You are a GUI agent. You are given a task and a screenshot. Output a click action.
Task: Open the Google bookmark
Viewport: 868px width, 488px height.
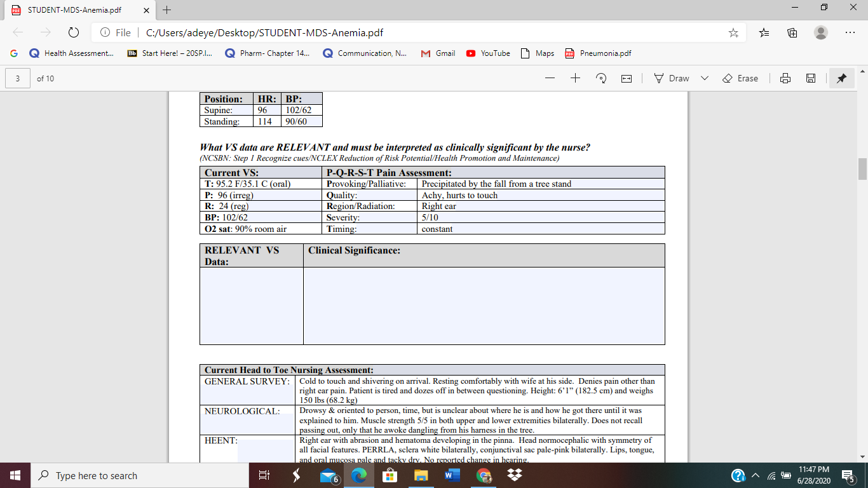pyautogui.click(x=13, y=53)
